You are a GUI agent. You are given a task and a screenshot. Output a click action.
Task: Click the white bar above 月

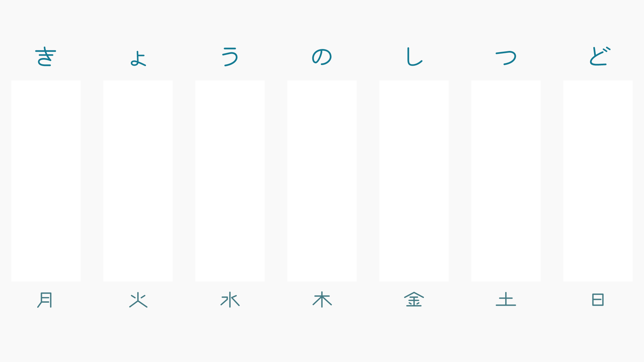pos(46,181)
